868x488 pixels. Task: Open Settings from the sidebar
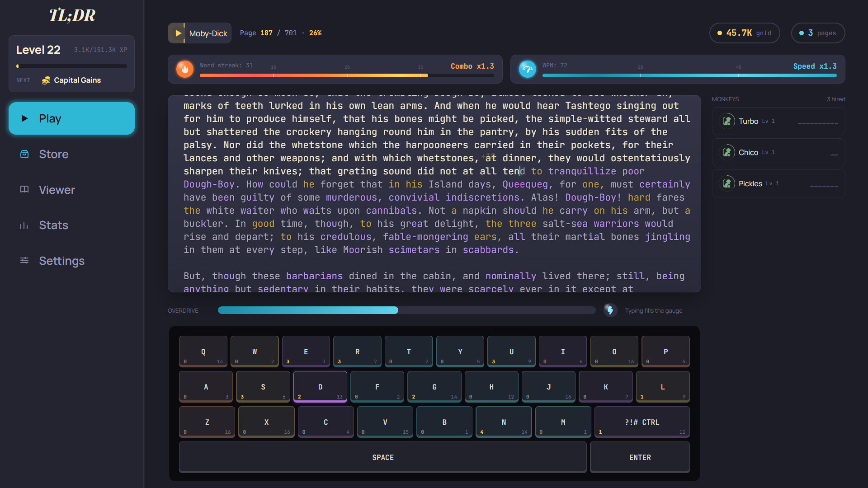coord(71,261)
